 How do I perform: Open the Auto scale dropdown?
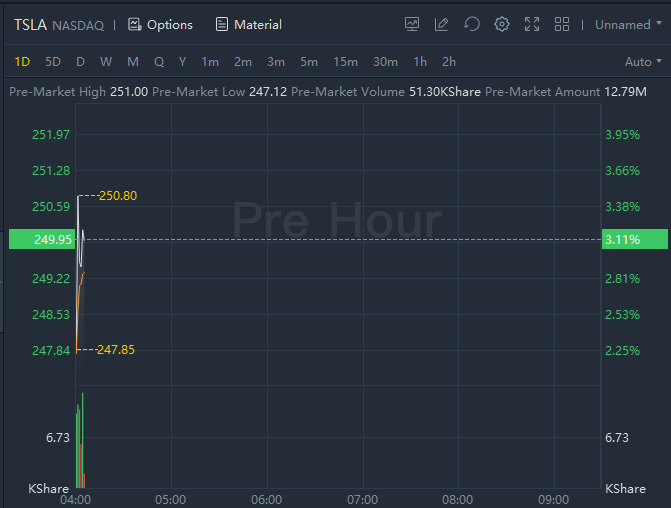(x=642, y=62)
